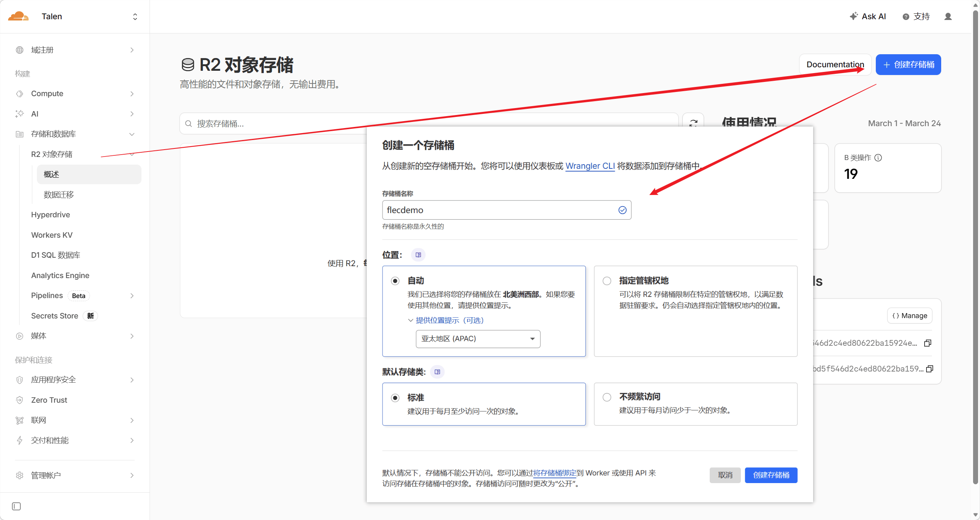980x520 pixels.
Task: Collapse the 提供位置提示 (可选) section
Action: click(x=446, y=320)
